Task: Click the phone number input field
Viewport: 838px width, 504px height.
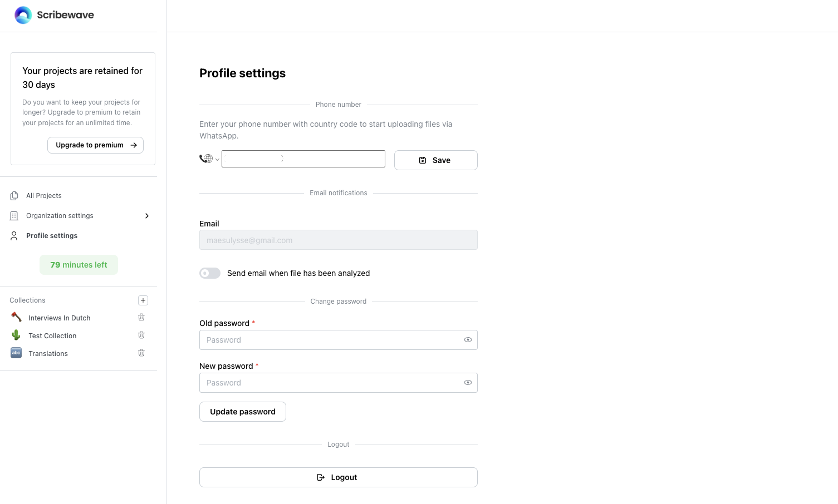Action: click(303, 159)
